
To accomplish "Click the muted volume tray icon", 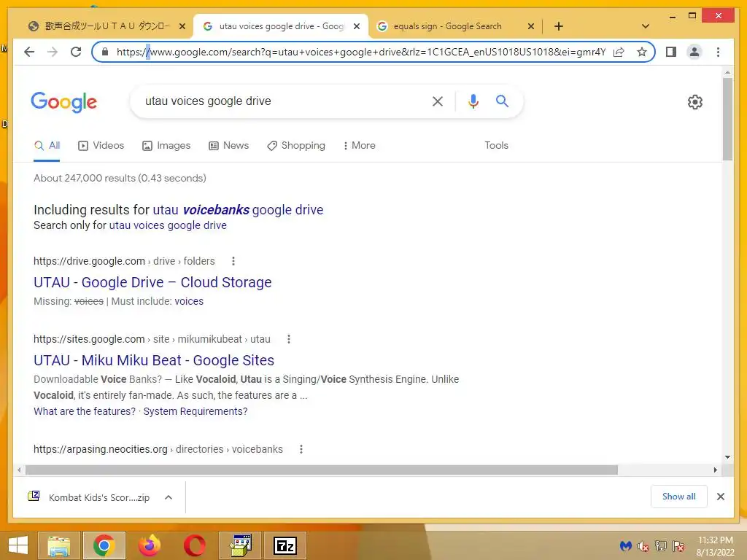I will (643, 545).
